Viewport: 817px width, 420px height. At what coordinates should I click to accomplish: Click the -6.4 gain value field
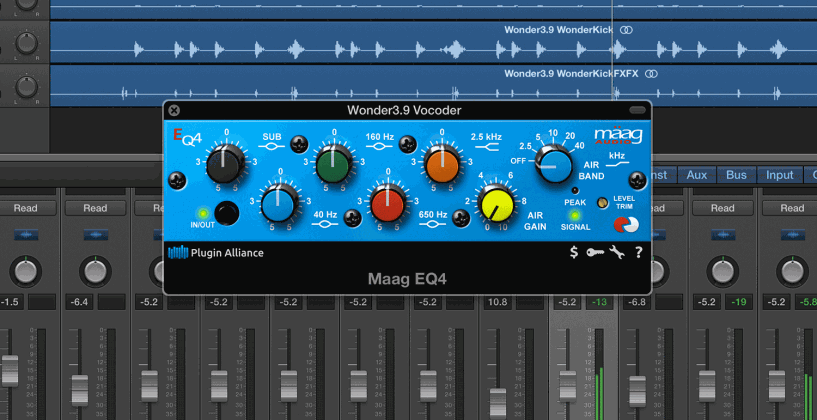pyautogui.click(x=80, y=302)
